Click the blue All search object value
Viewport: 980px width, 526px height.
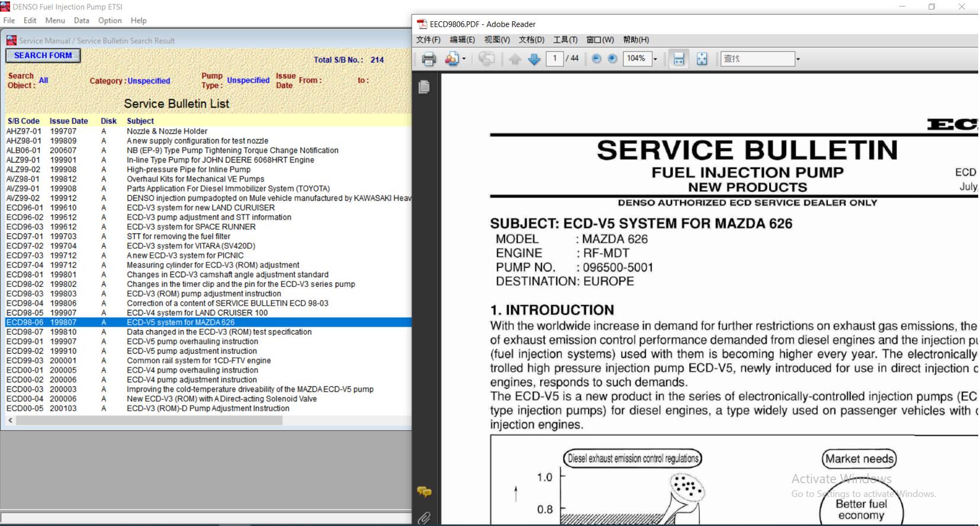point(43,80)
